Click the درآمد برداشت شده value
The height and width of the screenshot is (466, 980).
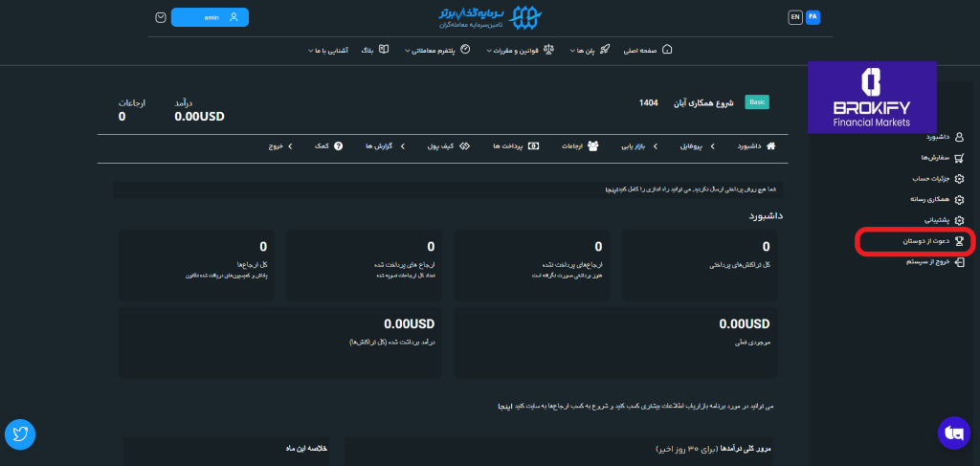(x=409, y=324)
